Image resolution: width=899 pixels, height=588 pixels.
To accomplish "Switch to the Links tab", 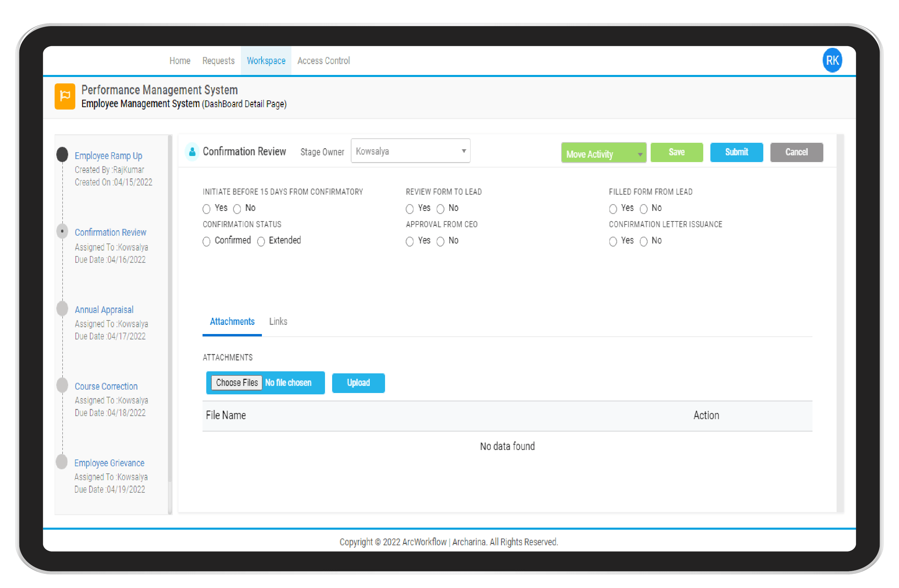I will [278, 321].
